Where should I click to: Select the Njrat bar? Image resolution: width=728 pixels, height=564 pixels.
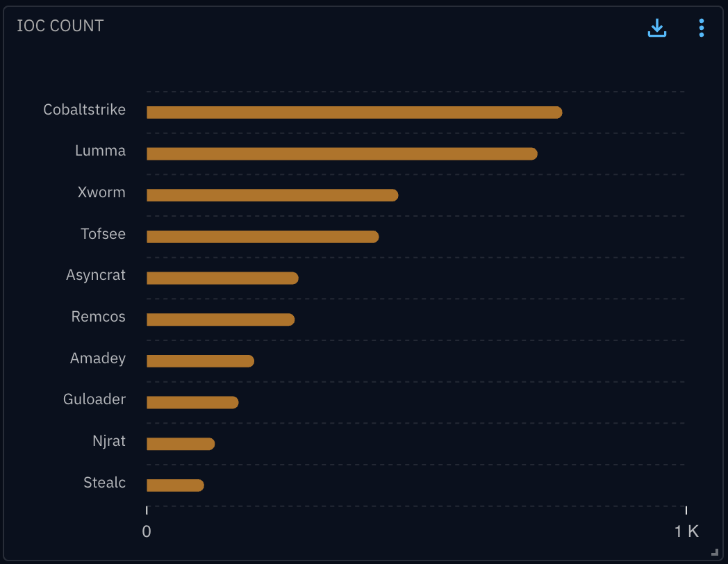pyautogui.click(x=181, y=444)
